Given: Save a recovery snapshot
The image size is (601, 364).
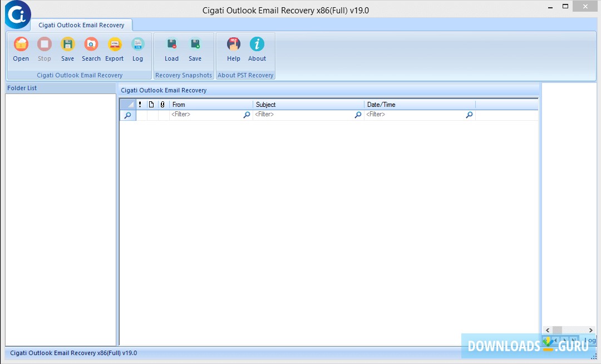Looking at the screenshot, I should click(x=195, y=49).
